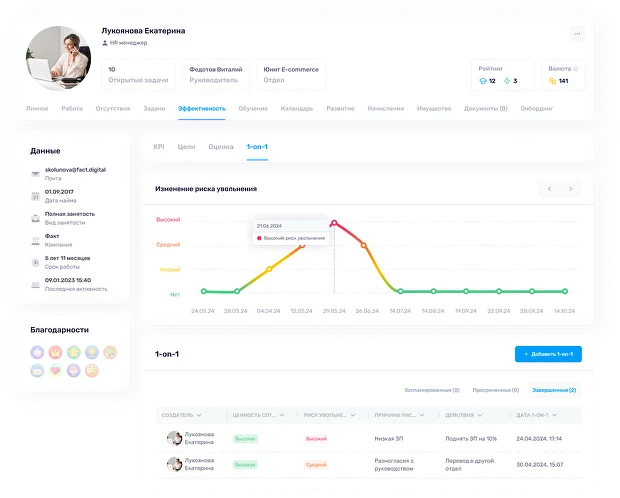Click the smiley face gratitude badge
Screen dimensions: 620x498
pyautogui.click(x=92, y=371)
